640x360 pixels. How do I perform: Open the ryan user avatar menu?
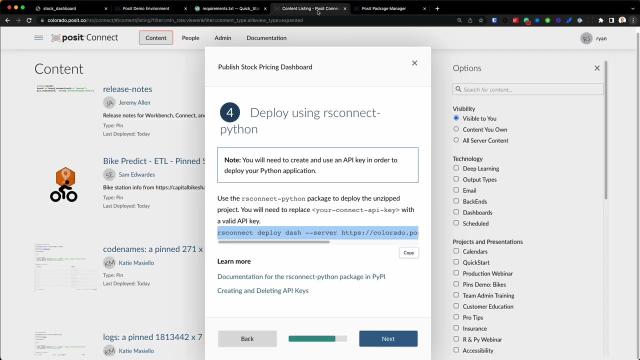(586, 38)
